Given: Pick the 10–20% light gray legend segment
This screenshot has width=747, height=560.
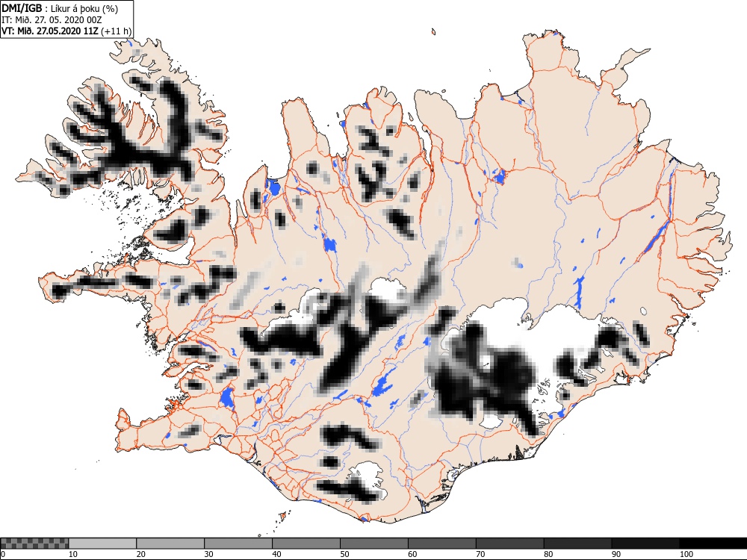Looking at the screenshot, I should point(102,544).
